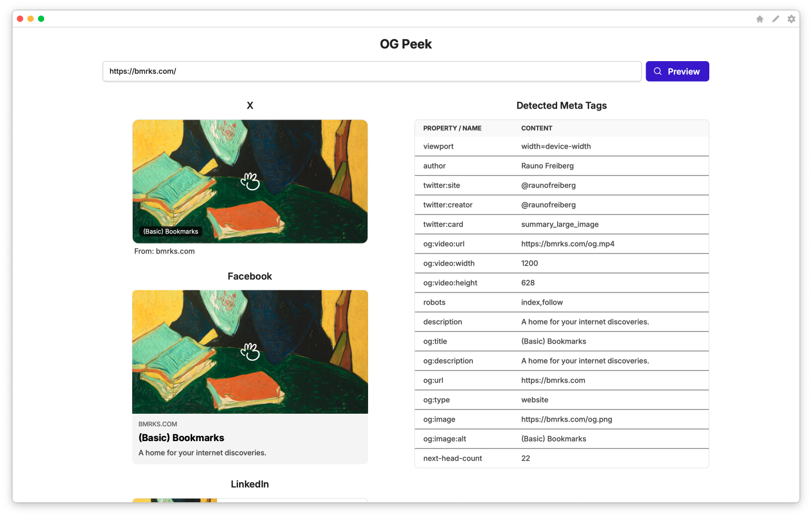Viewport: 812px width, 517px height.
Task: Click the home icon in title bar
Action: pos(759,19)
